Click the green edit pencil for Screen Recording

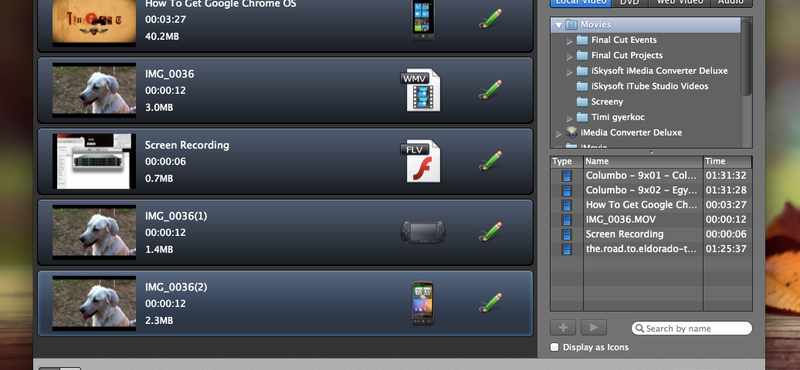coord(490,161)
